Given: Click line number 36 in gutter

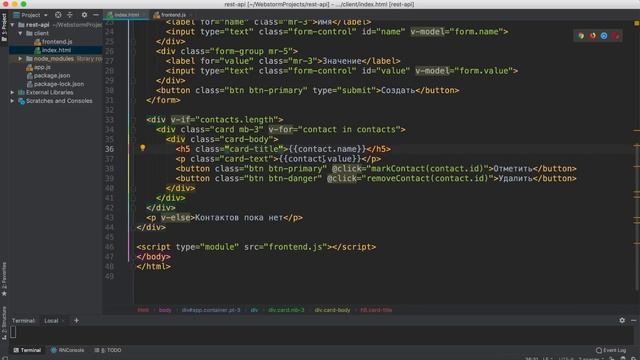Looking at the screenshot, I should [x=109, y=149].
